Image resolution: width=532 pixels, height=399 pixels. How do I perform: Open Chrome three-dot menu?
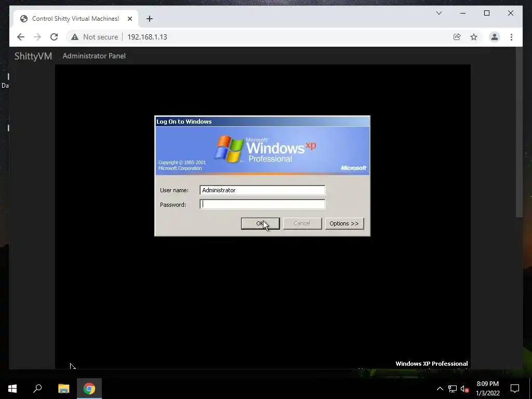(x=511, y=37)
